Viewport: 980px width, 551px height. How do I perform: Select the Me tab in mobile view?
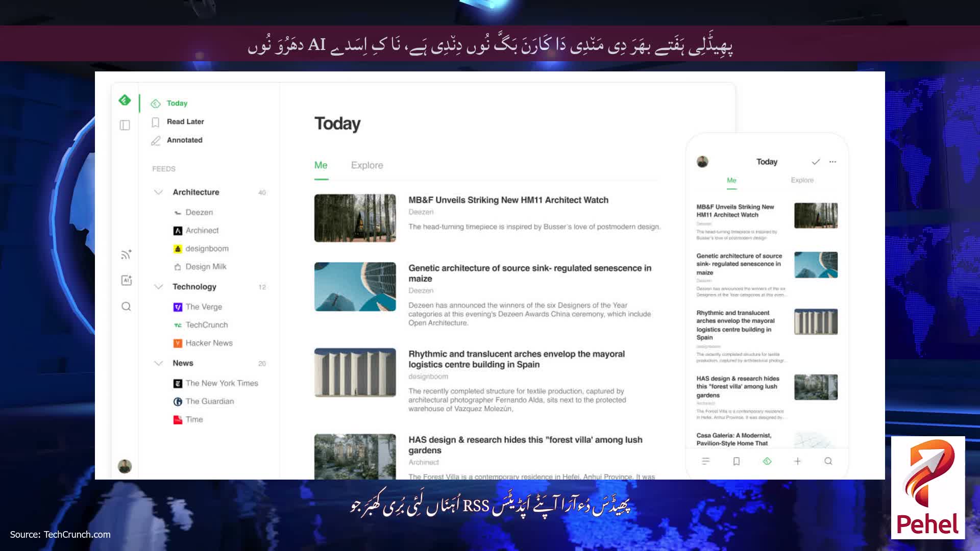[x=731, y=181]
